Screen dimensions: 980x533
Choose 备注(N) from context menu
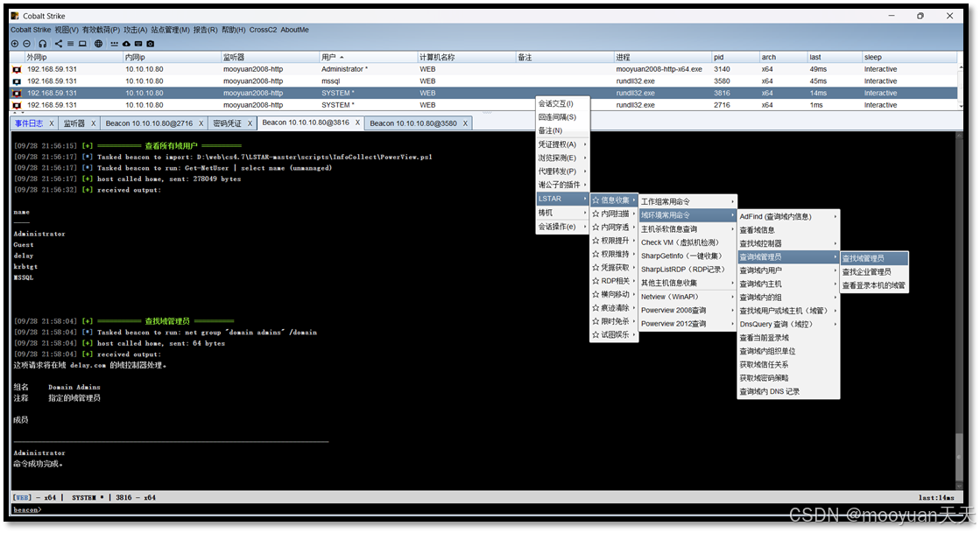point(562,130)
